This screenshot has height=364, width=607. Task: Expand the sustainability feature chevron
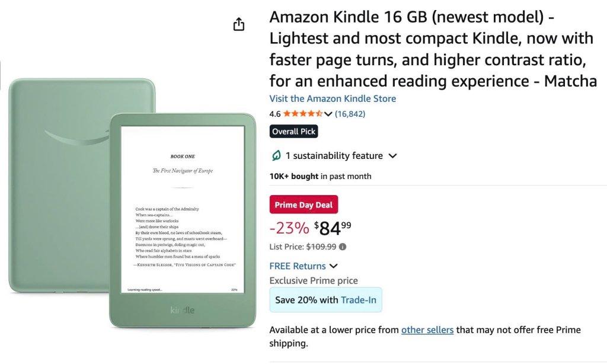[392, 156]
